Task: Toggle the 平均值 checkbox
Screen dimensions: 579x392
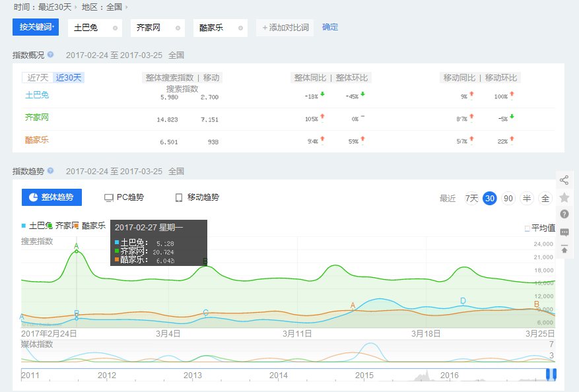Action: coord(528,228)
